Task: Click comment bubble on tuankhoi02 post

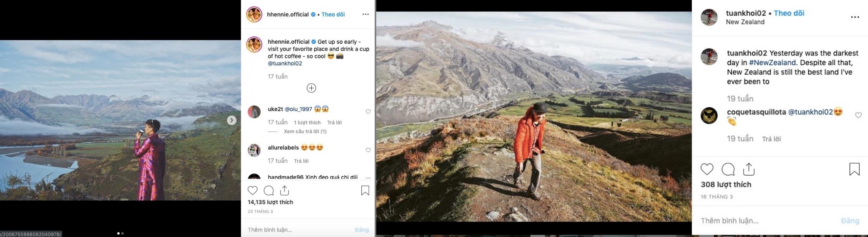Action: (728, 169)
